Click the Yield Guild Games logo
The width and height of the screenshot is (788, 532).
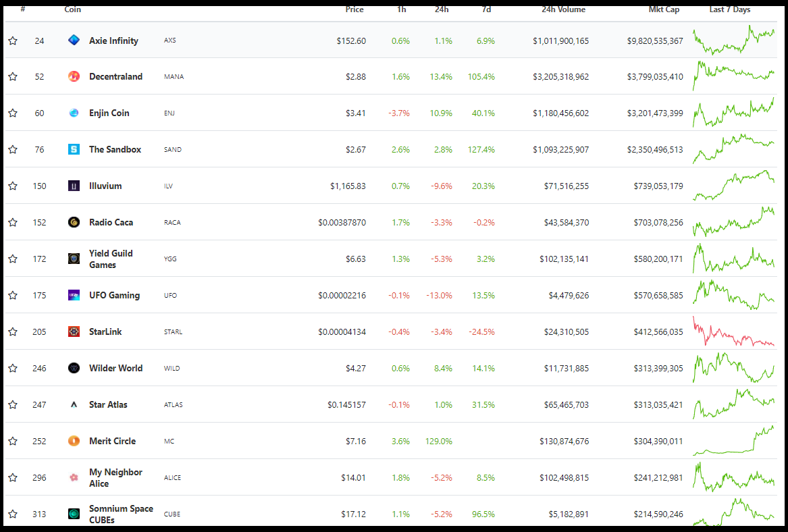pyautogui.click(x=74, y=259)
